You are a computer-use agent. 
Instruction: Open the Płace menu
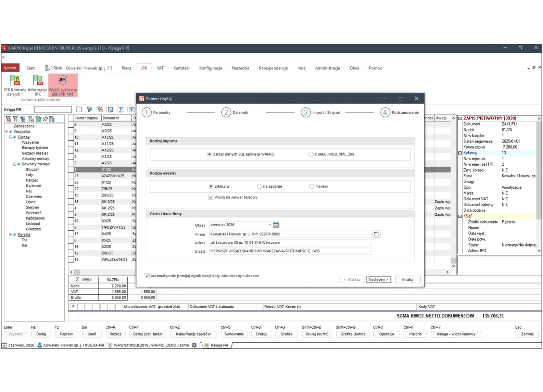126,68
